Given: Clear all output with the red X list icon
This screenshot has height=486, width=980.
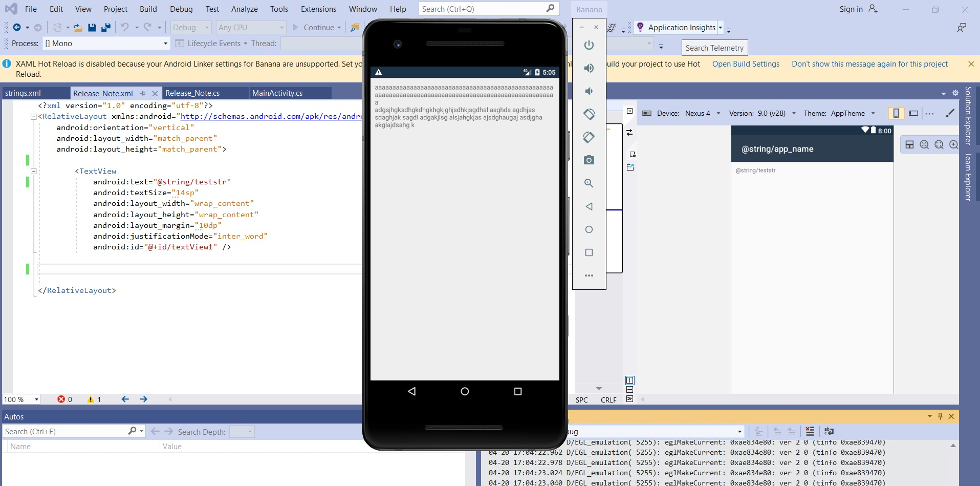Looking at the screenshot, I should coord(810,431).
